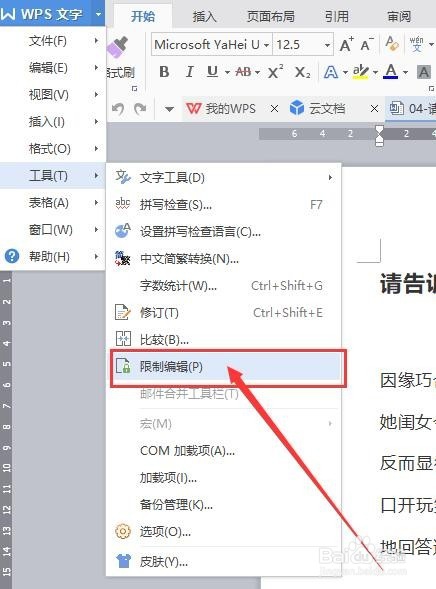Close the 云文档 tab

(374, 109)
